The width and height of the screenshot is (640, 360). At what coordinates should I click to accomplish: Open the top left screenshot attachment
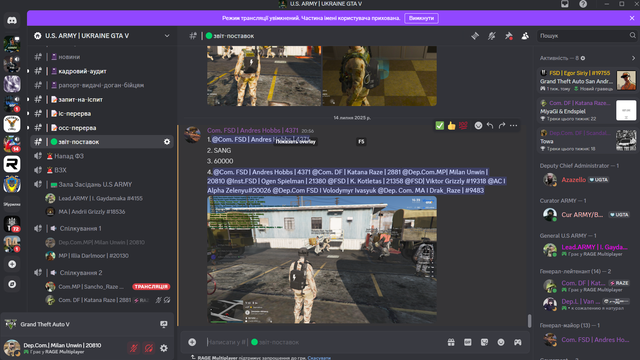click(x=264, y=76)
